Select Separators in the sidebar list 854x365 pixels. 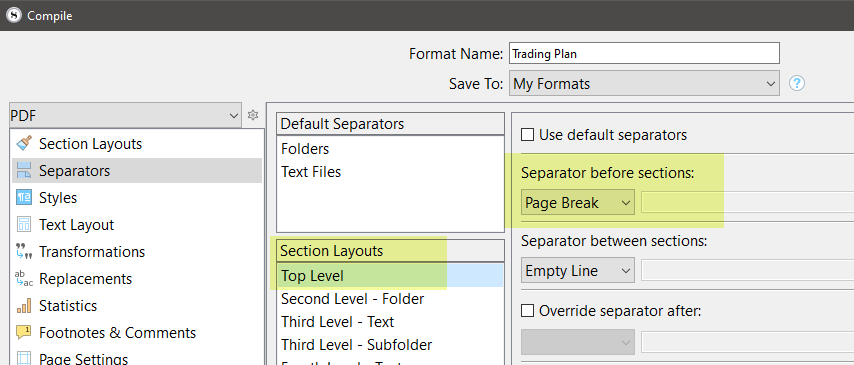pyautogui.click(x=137, y=171)
